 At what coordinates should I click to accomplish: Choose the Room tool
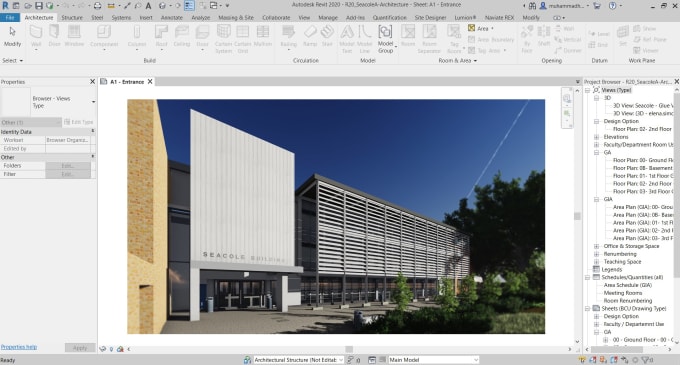tap(408, 36)
